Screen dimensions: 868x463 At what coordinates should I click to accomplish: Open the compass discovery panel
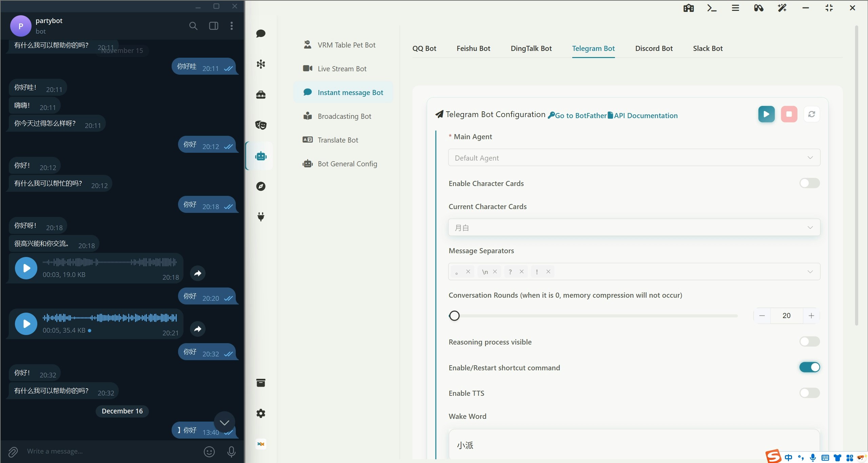[x=261, y=186]
